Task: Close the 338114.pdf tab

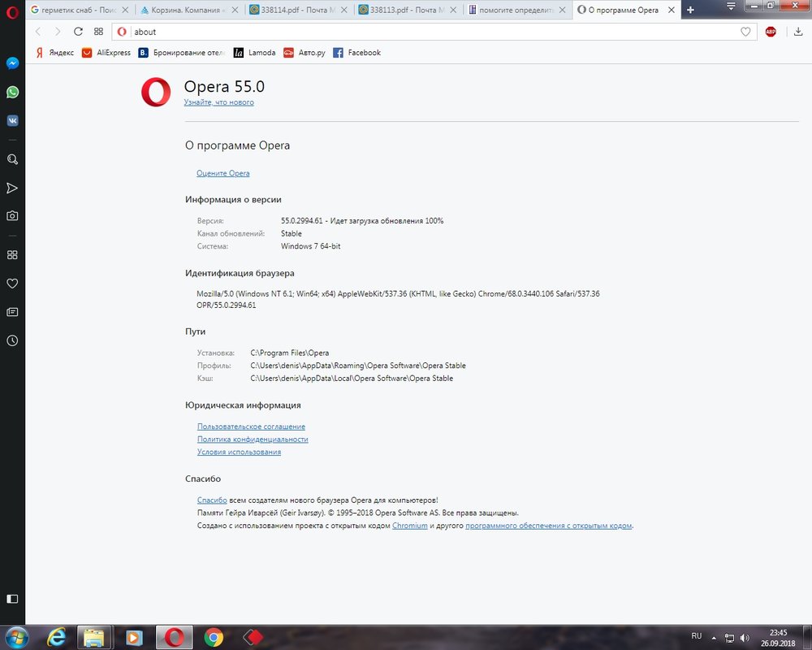Action: [343, 10]
